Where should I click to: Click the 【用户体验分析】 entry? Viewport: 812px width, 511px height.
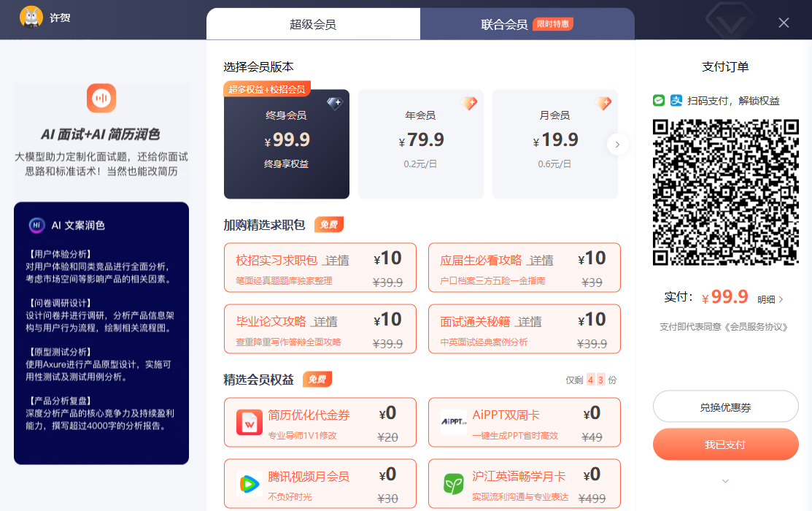(x=98, y=266)
